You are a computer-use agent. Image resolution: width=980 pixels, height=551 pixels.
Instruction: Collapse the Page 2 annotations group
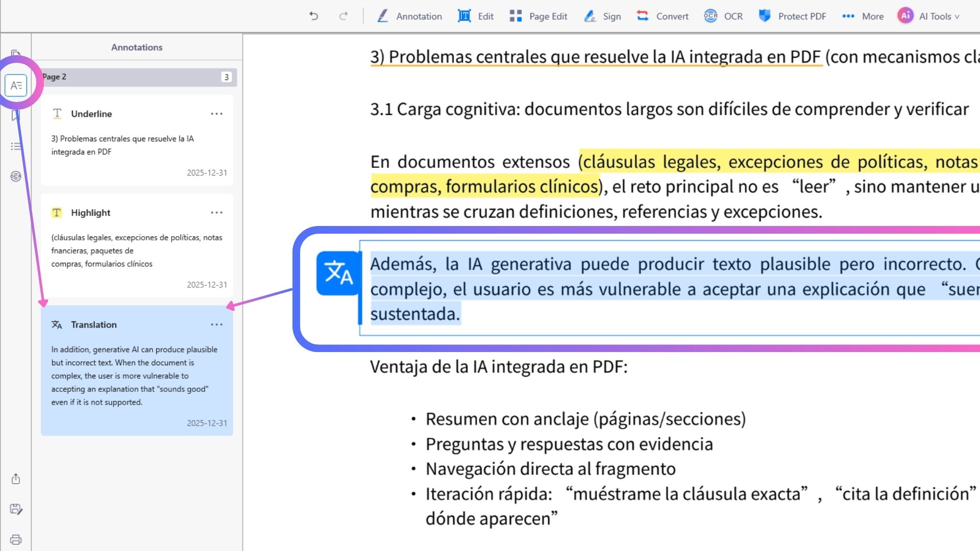(139, 77)
